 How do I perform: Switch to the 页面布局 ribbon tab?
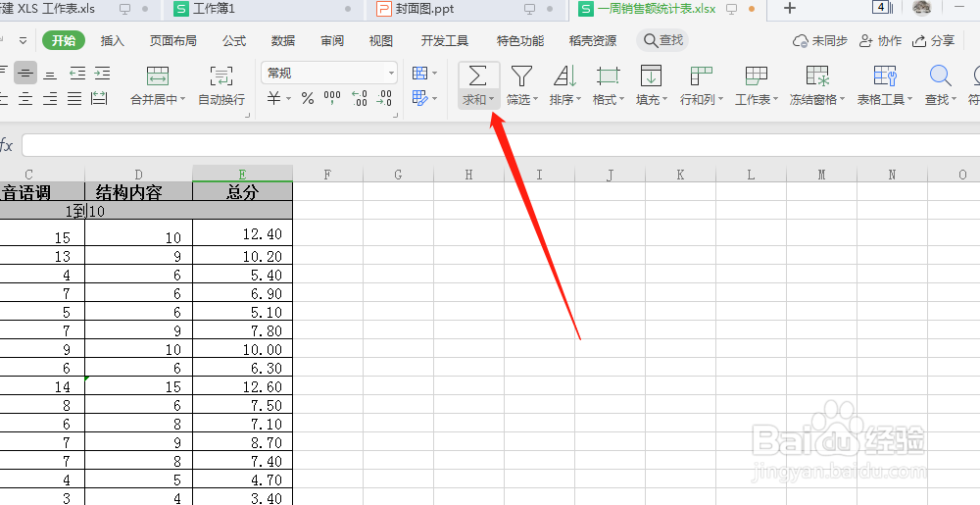(x=173, y=40)
